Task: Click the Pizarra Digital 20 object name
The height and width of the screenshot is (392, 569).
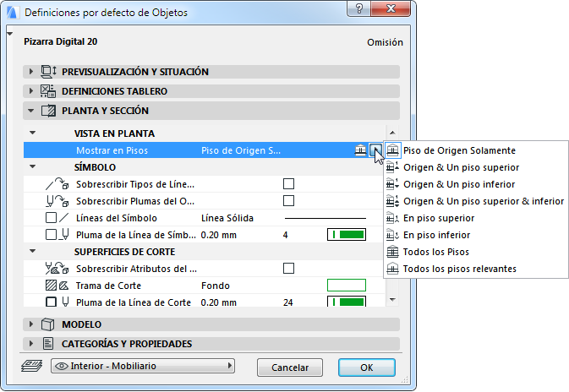Action: [61, 41]
